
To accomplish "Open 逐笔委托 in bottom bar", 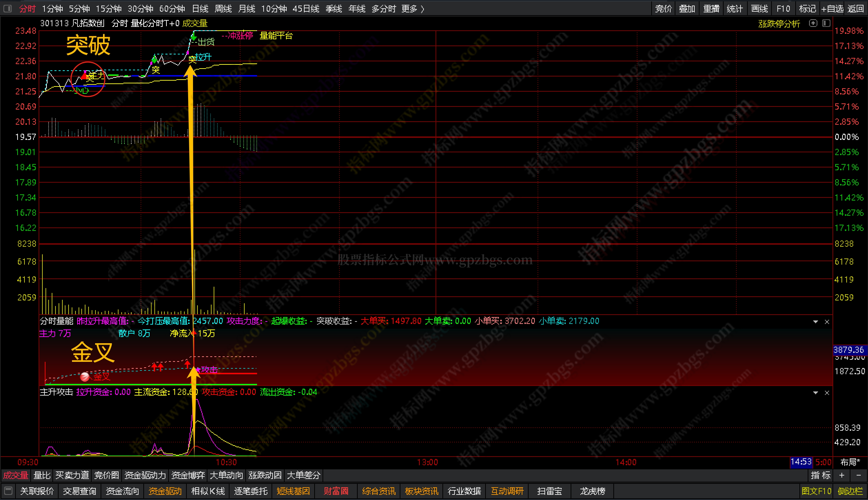I will (x=251, y=491).
